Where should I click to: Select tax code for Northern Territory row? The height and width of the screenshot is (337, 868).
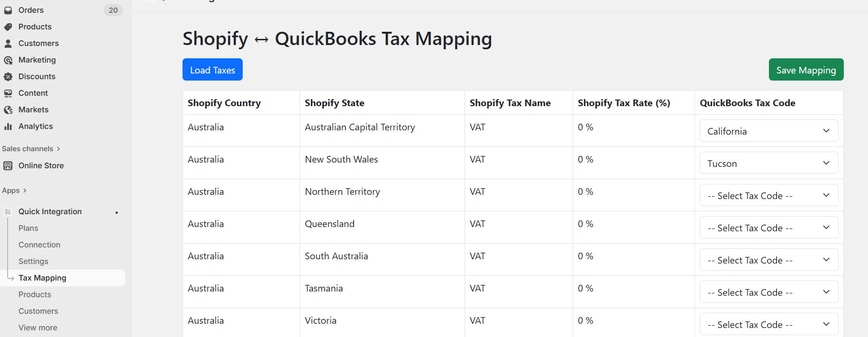click(768, 196)
